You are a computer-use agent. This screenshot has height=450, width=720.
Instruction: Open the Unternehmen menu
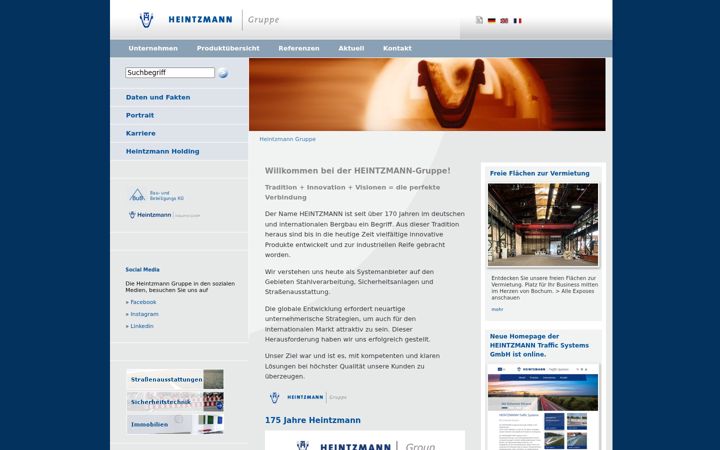pyautogui.click(x=153, y=48)
